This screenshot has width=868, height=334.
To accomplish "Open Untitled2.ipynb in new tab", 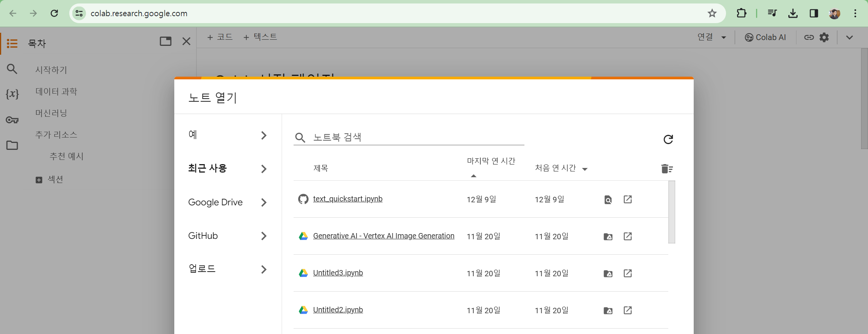I will (628, 310).
